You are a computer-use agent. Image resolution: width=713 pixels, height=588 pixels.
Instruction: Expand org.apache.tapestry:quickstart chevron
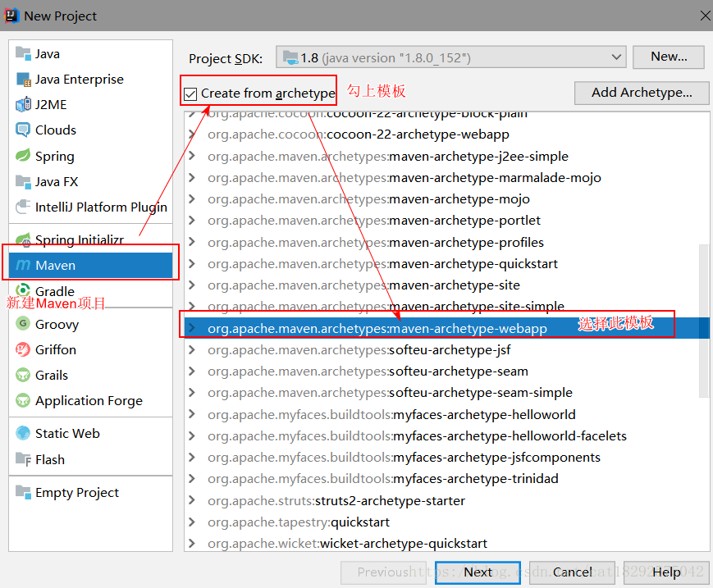(x=192, y=522)
